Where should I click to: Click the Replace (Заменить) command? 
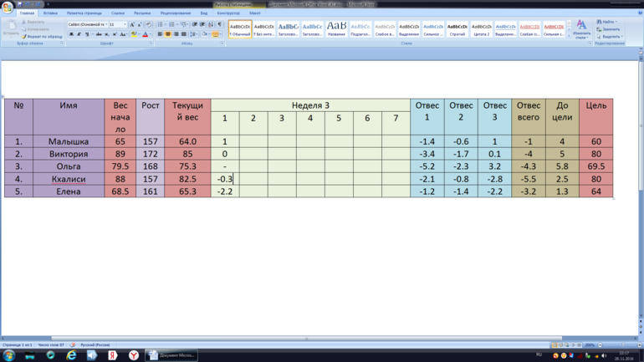tap(610, 29)
